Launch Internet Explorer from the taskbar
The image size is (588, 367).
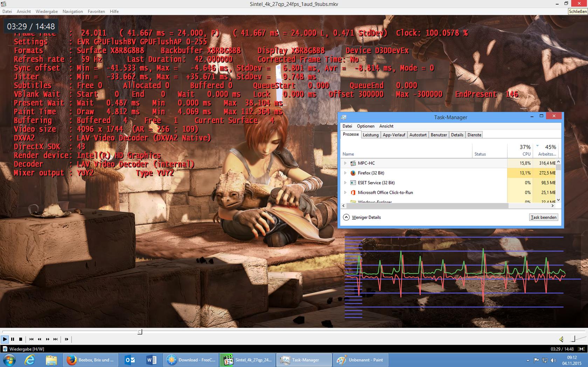point(30,360)
